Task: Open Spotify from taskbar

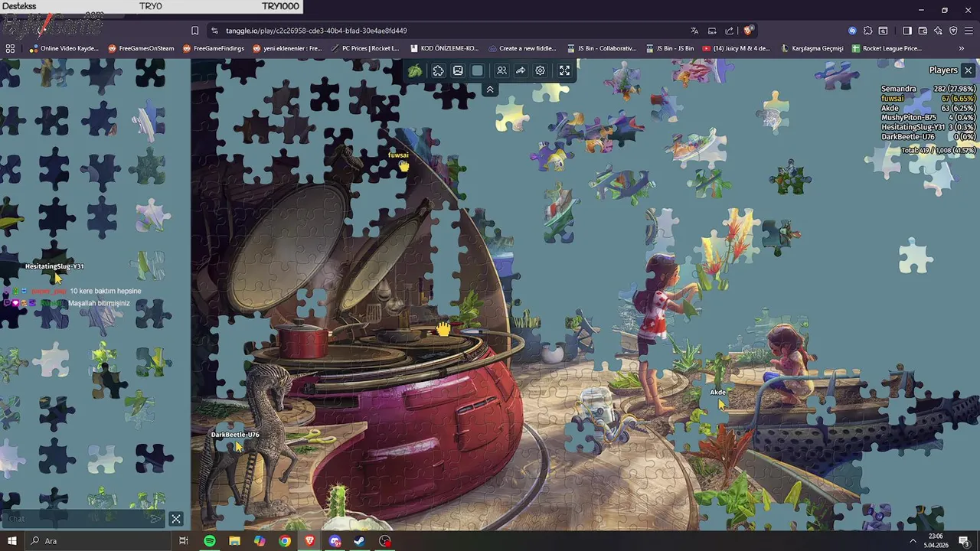Action: click(210, 541)
